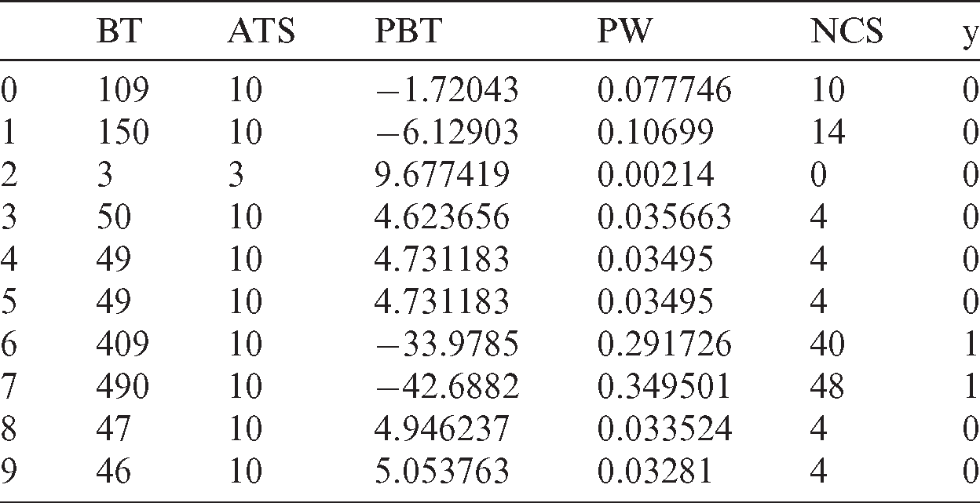Click the BT value 409
The image size is (980, 503).
(x=121, y=345)
